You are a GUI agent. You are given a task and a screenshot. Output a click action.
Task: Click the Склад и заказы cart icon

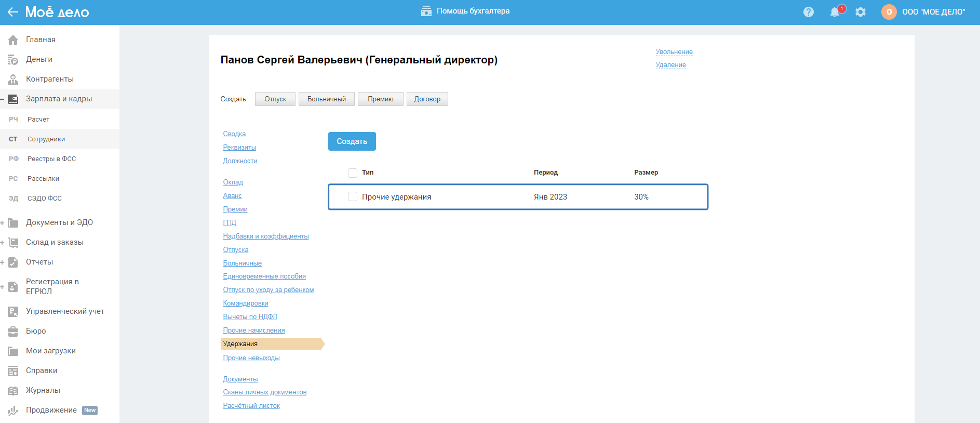pos(13,242)
